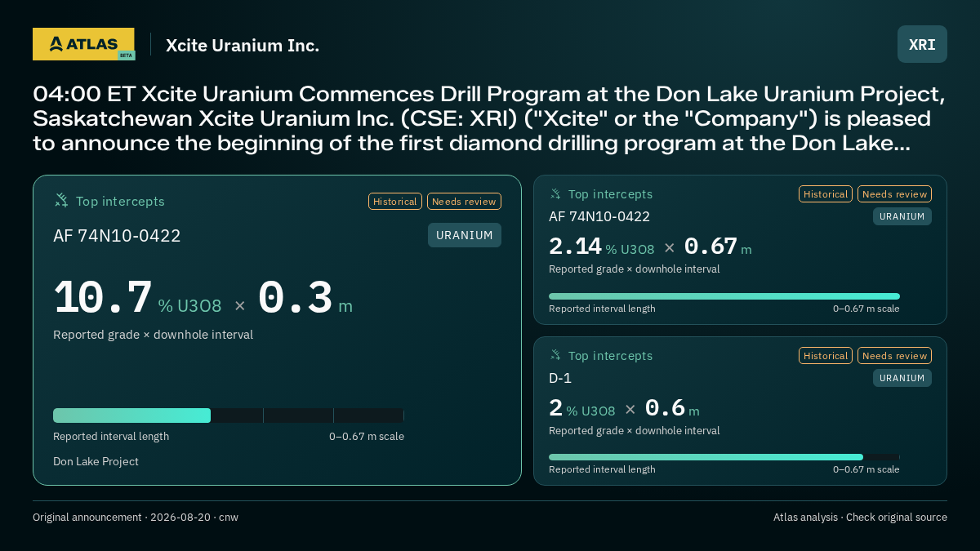Click the announcement headline text
980x551 pixels.
pyautogui.click(x=489, y=118)
